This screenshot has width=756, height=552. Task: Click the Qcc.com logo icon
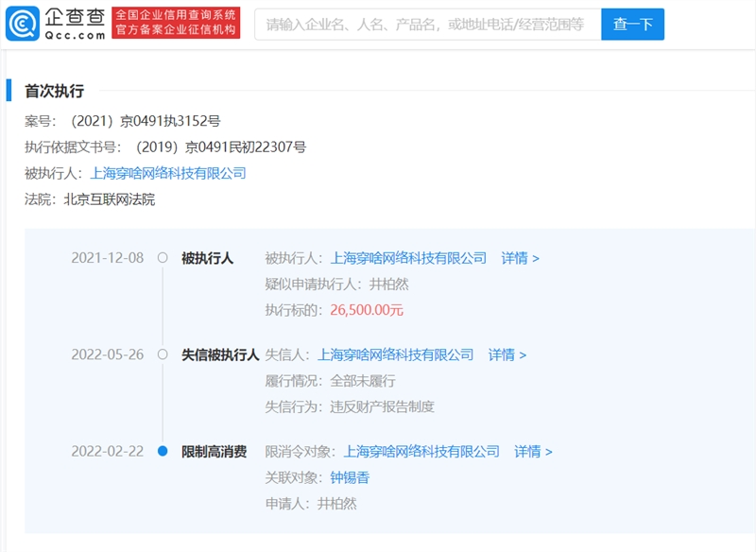22,24
